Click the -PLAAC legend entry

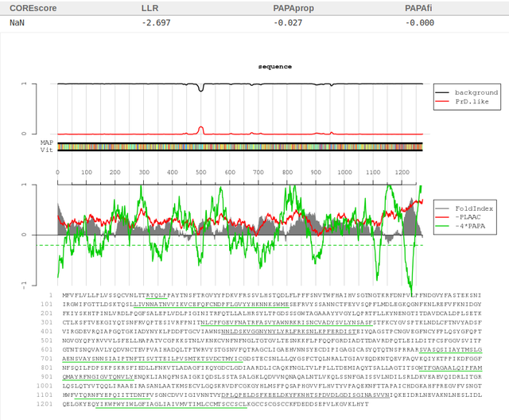pos(459,217)
